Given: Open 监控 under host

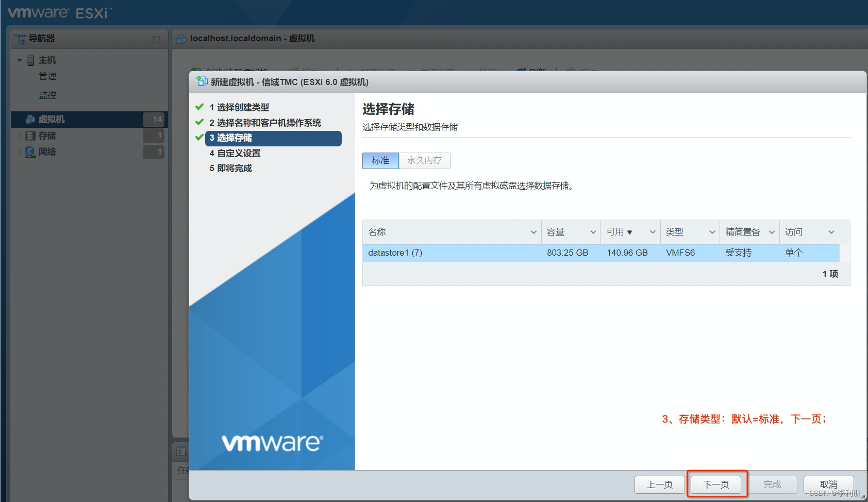Looking at the screenshot, I should 47,95.
